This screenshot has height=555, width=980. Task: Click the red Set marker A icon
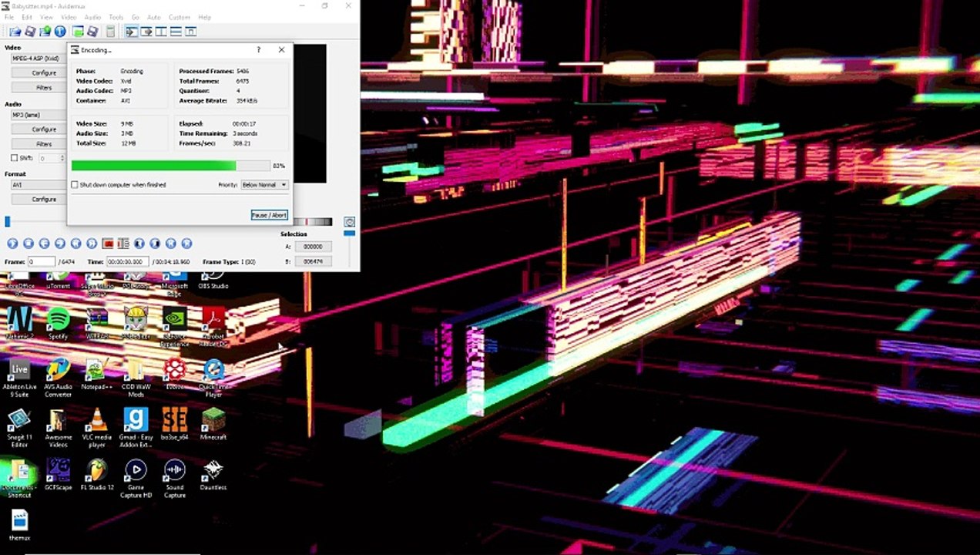point(108,244)
